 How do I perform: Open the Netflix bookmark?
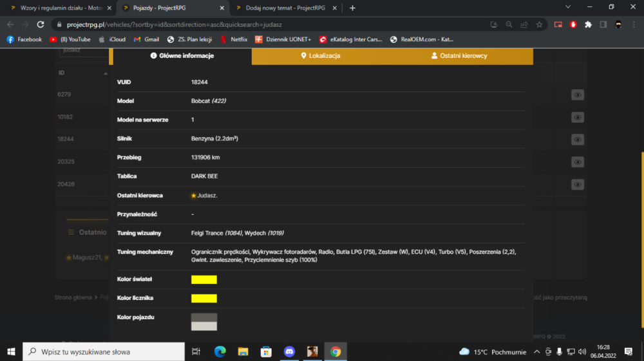click(234, 39)
